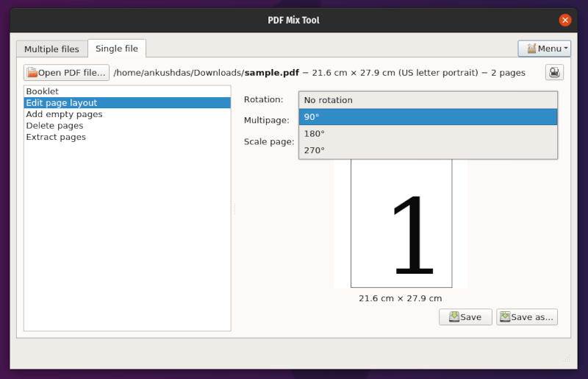Click the PDF info icon at top right
Image resolution: width=588 pixels, height=379 pixels.
(554, 72)
